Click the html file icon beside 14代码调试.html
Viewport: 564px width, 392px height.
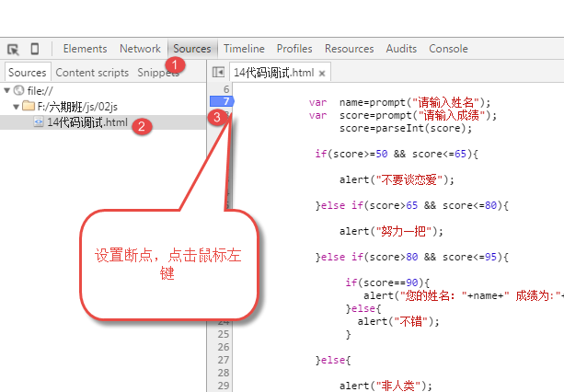coord(38,122)
